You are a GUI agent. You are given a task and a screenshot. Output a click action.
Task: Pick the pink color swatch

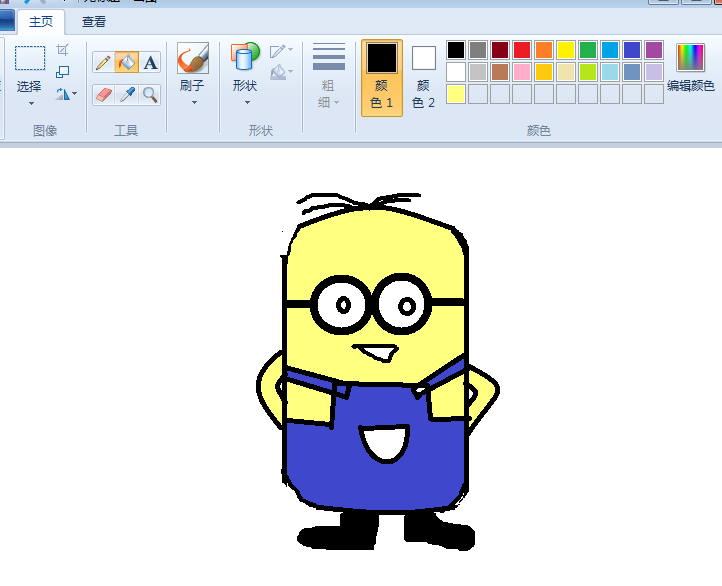(x=522, y=72)
